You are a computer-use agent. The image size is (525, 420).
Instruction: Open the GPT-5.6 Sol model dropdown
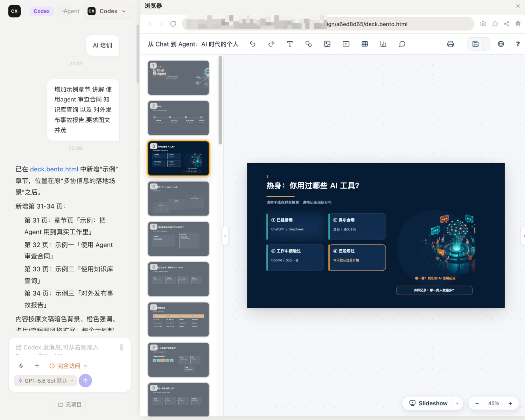[45, 380]
